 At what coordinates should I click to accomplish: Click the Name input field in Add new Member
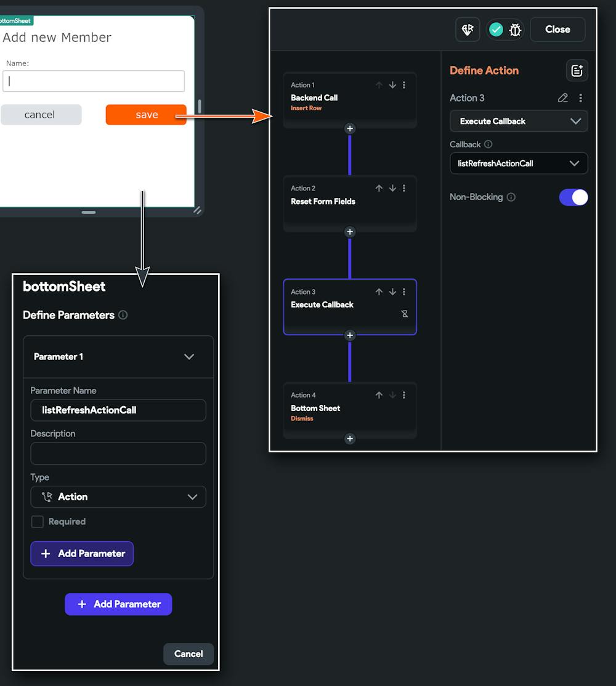point(94,81)
